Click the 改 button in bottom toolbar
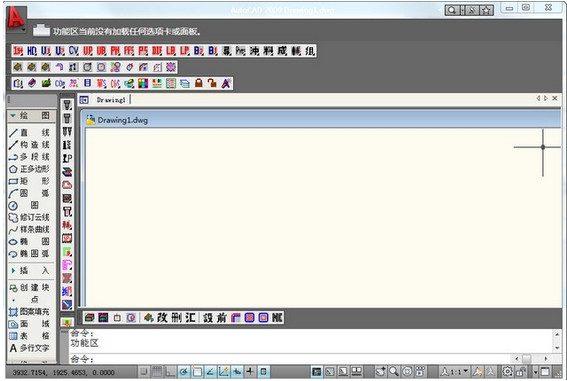The image size is (567, 381). [x=162, y=318]
